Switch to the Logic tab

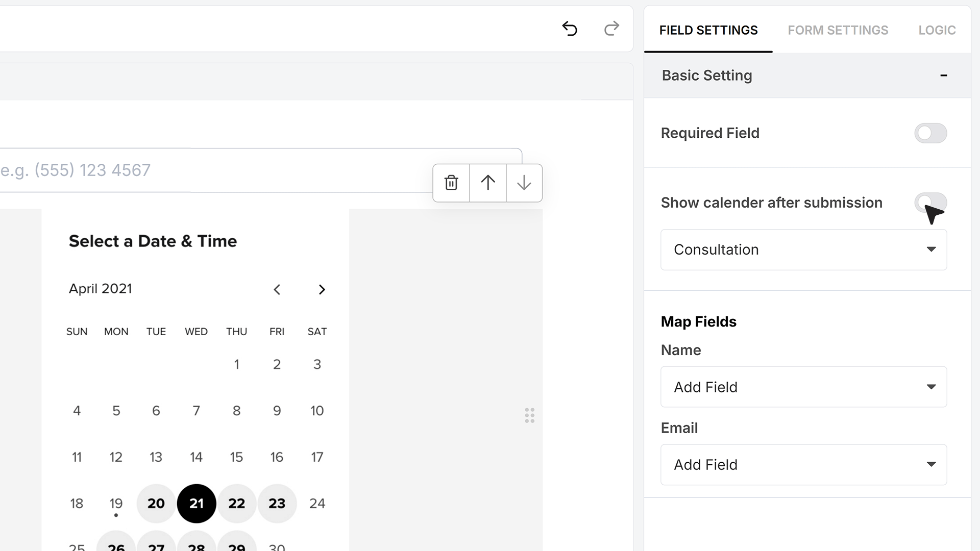(937, 30)
